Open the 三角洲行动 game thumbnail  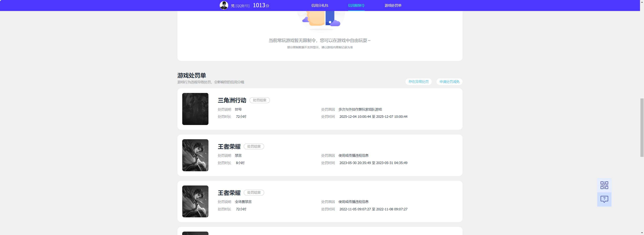coord(195,109)
